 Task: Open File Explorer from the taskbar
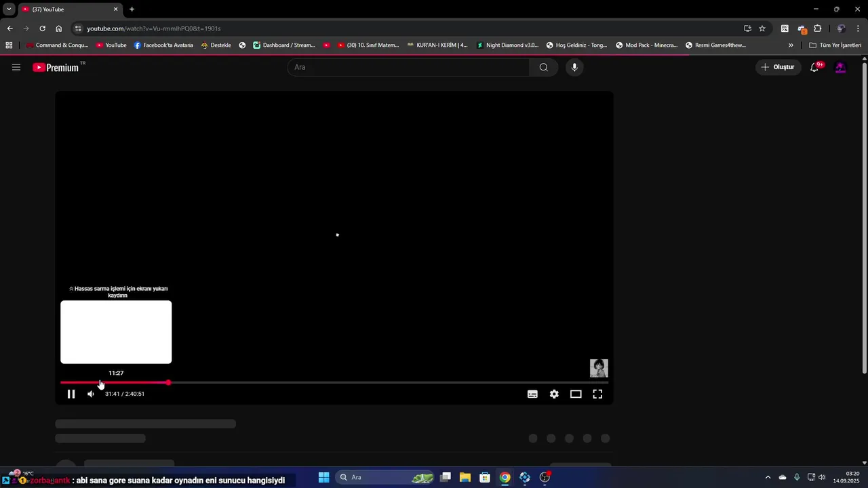pos(465,477)
